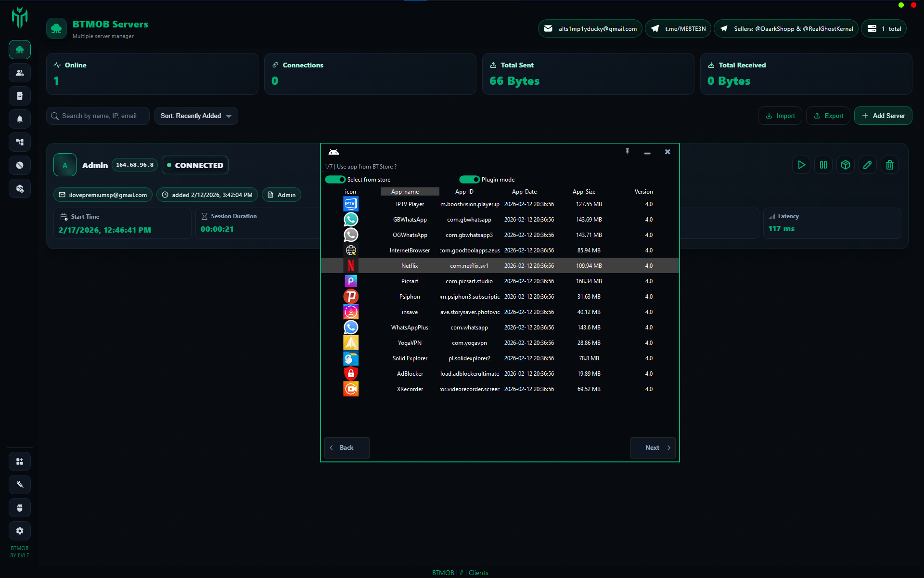Toggle the Plugin mode switch

pos(469,180)
